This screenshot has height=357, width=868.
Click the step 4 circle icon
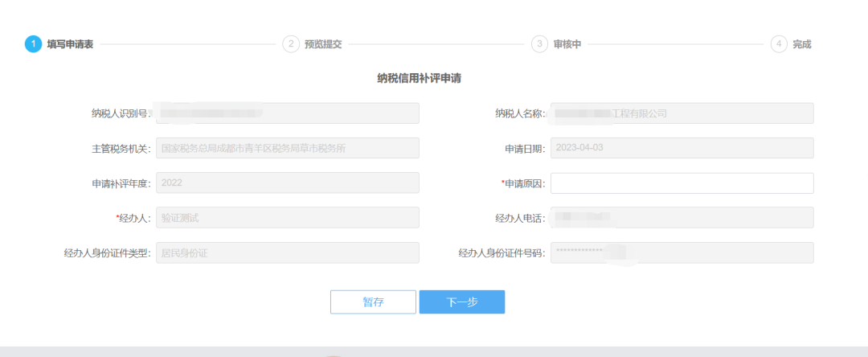coord(778,44)
